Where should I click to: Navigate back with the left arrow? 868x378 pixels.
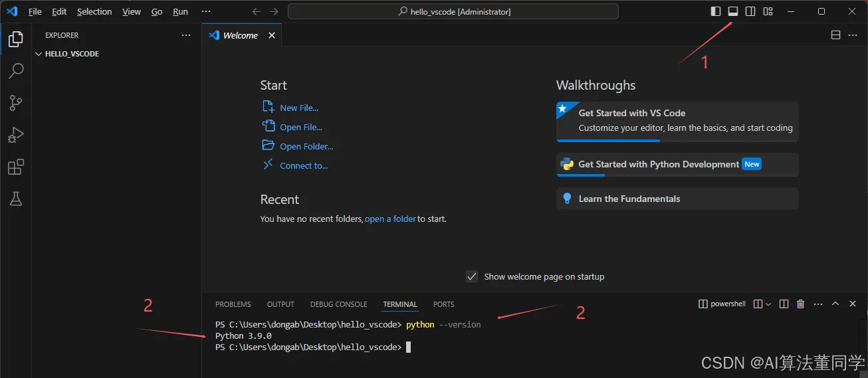[257, 11]
